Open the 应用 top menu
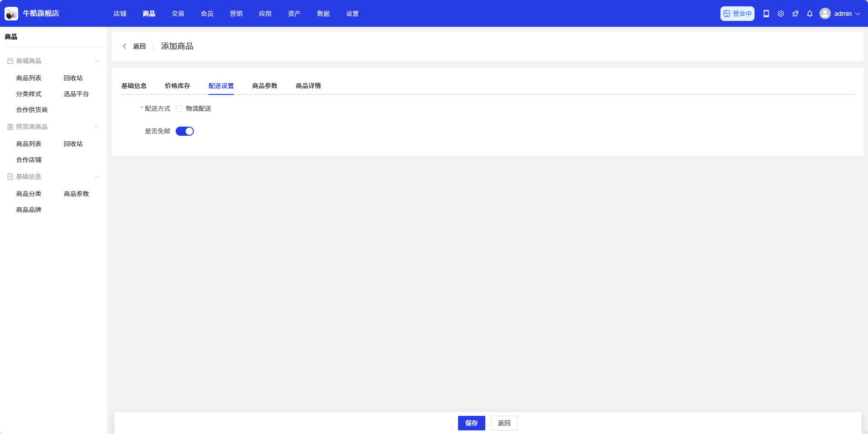The height and width of the screenshot is (434, 868). [x=265, y=14]
